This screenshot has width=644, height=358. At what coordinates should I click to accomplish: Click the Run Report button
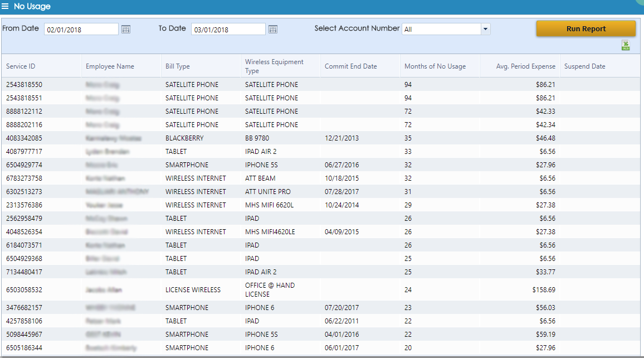pos(586,29)
